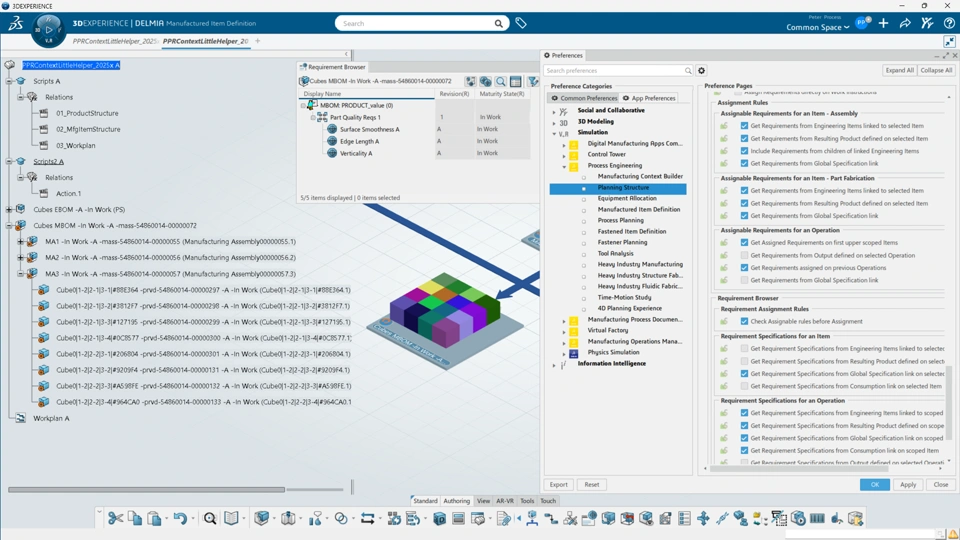This screenshot has height=540, width=960.
Task: Expand 3D Modeling preference category
Action: (x=554, y=122)
